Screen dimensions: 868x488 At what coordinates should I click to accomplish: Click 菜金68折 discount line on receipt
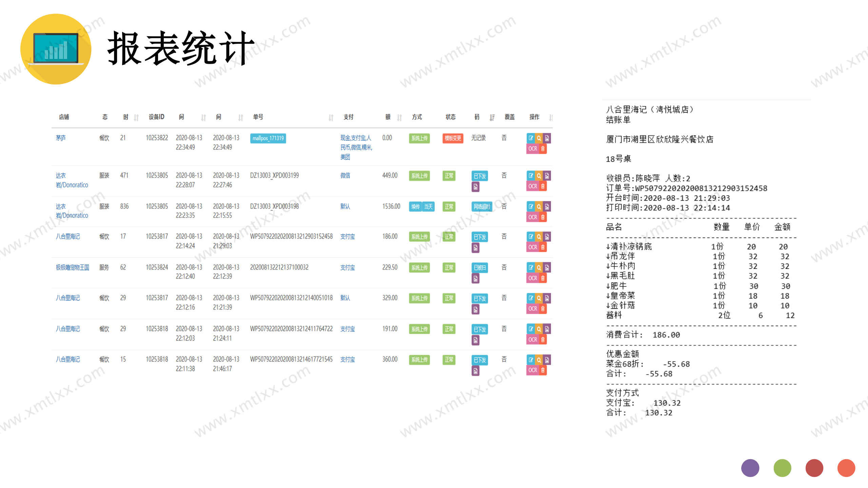click(x=648, y=364)
